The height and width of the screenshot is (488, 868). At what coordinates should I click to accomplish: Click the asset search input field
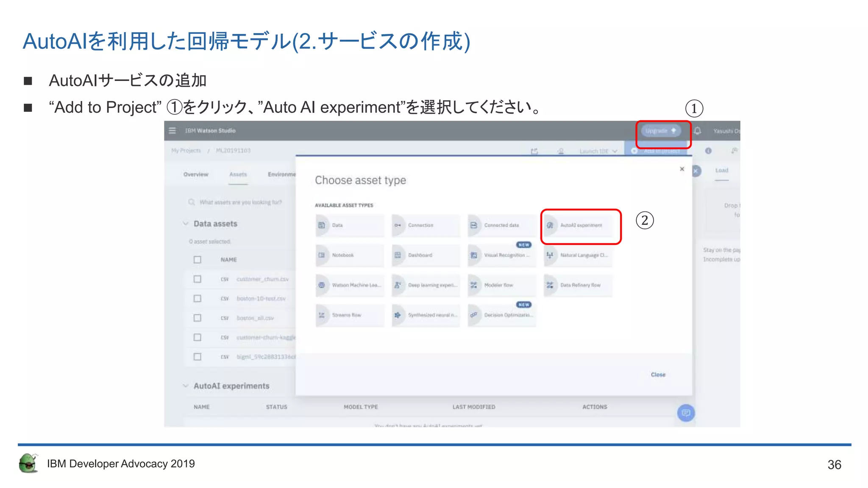[x=241, y=202]
